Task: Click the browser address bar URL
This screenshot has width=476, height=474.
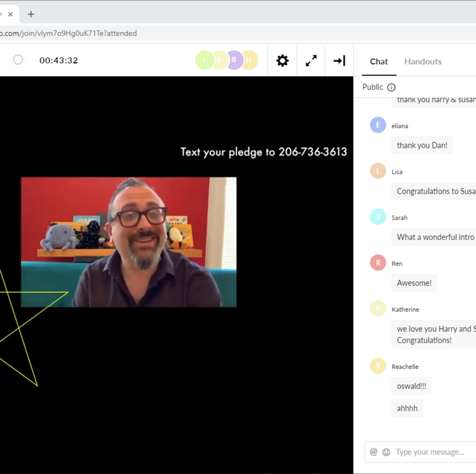Action: pyautogui.click(x=70, y=33)
